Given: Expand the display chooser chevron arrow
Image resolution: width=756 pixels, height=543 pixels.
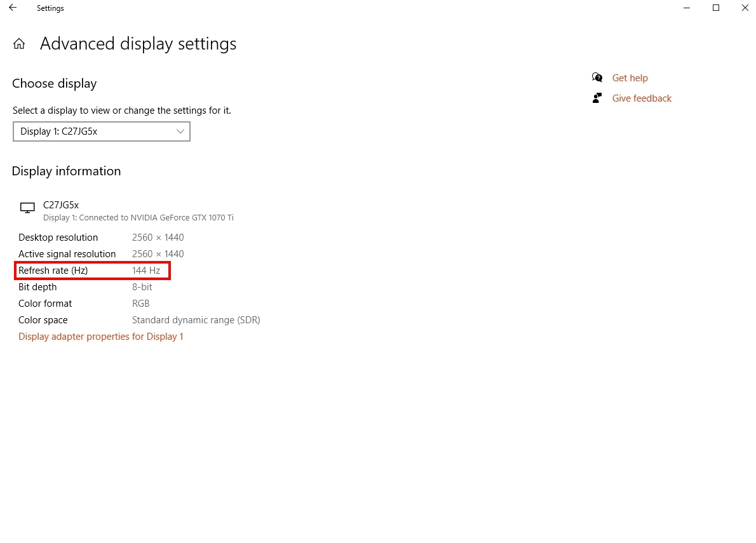Looking at the screenshot, I should tap(180, 131).
